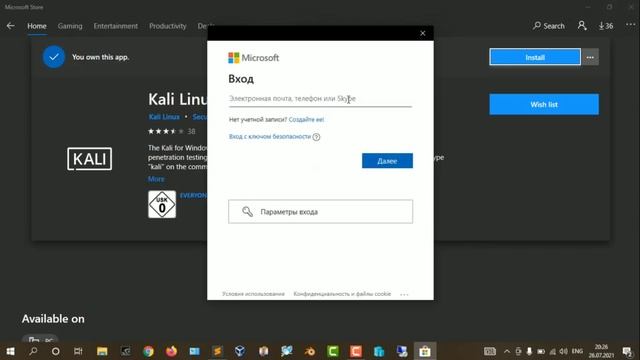Viewport: 640px width, 360px height.
Task: Switch to the Gaming tab
Action: coord(70,26)
